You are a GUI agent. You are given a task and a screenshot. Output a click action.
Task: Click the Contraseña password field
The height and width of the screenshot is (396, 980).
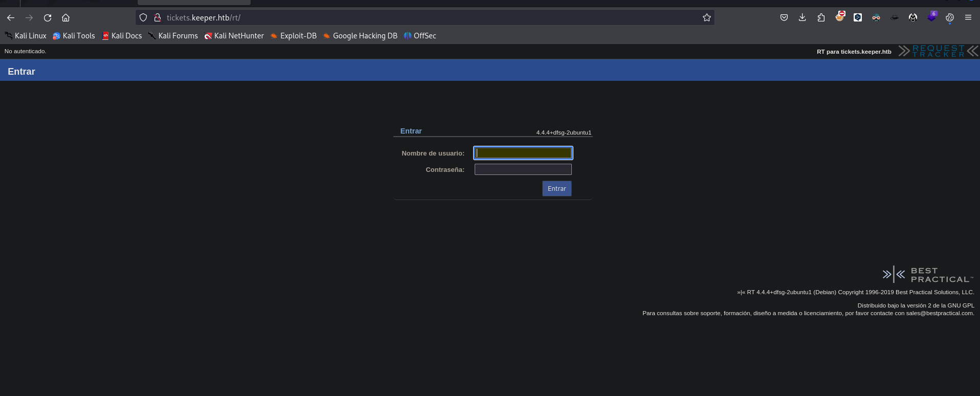(523, 169)
